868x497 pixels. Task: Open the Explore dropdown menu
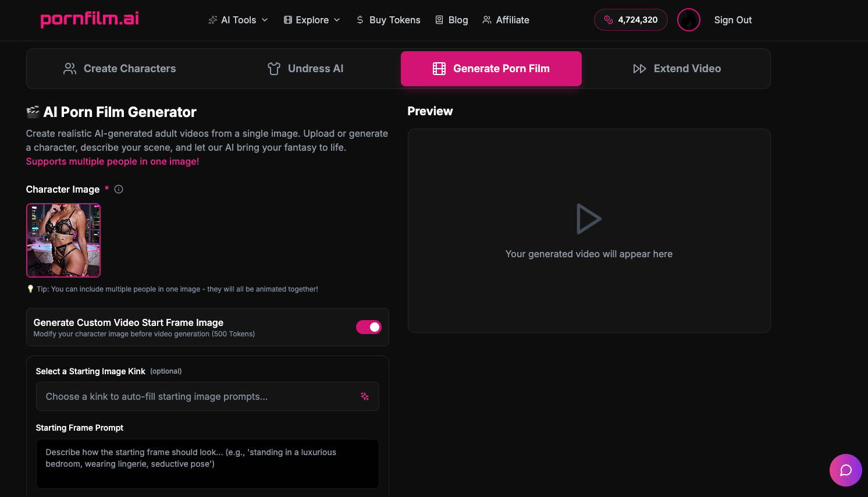point(312,19)
